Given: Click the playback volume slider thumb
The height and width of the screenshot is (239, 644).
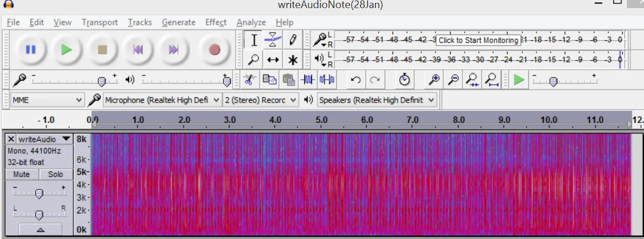Looking at the screenshot, I should tap(227, 82).
